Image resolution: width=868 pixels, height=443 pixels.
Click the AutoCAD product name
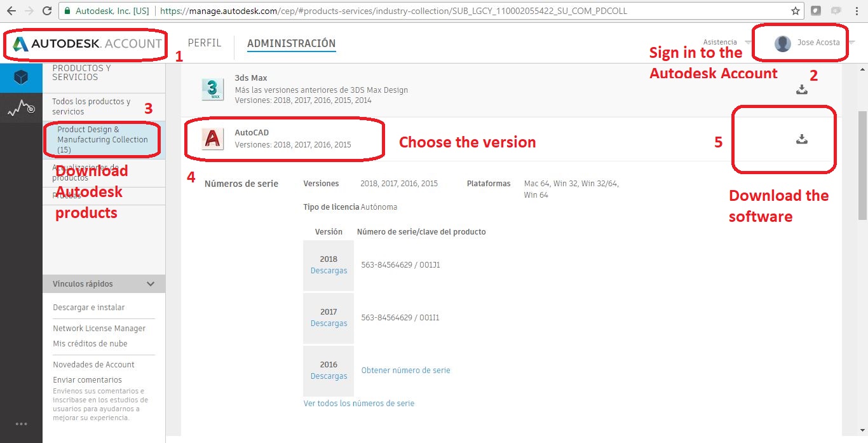point(252,133)
